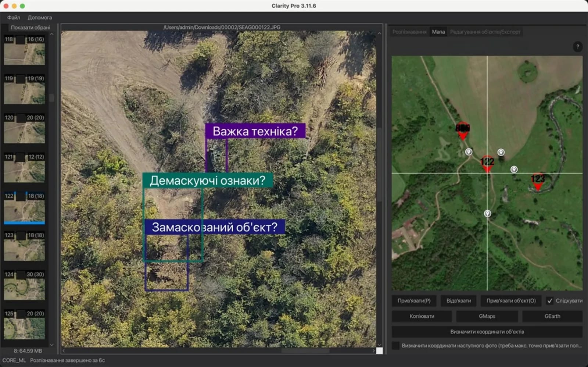Open the Файл menu
The height and width of the screenshot is (367, 588).
click(14, 17)
